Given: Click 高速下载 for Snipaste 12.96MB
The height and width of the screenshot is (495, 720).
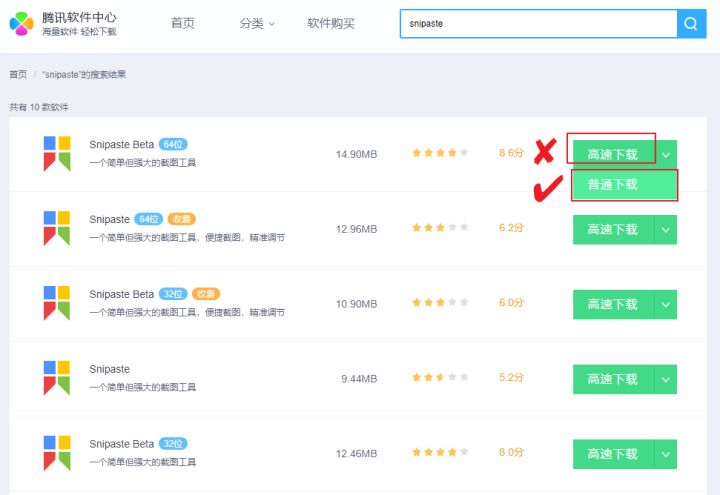Looking at the screenshot, I should point(613,230).
